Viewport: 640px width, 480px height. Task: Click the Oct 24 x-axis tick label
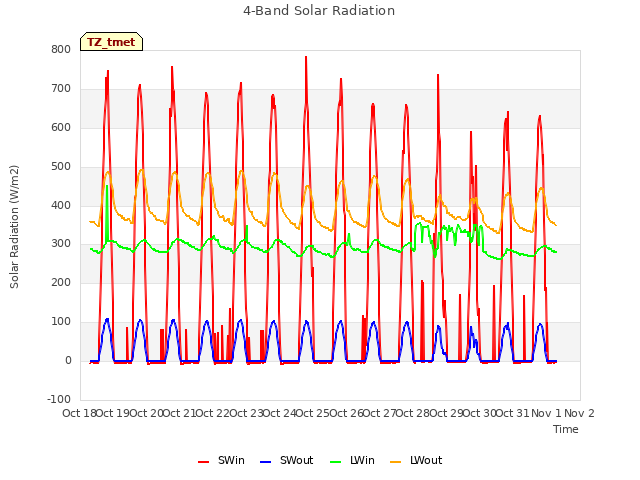pyautogui.click(x=279, y=413)
